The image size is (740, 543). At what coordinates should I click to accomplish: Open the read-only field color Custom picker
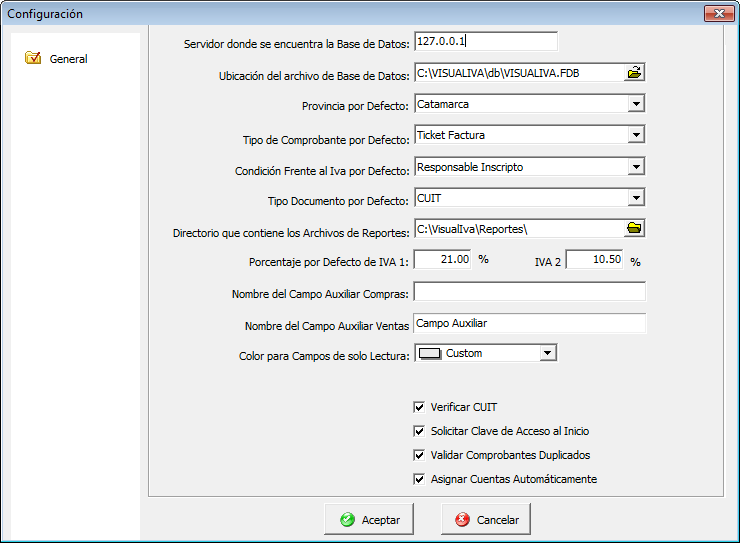point(547,353)
